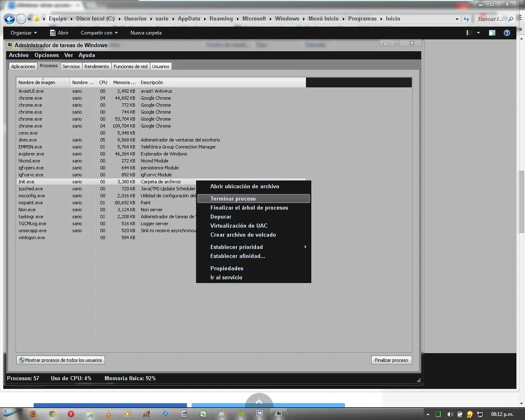Screen dimensions: 525x420
Task: Select the explorer.exe process row
Action: tap(161, 154)
